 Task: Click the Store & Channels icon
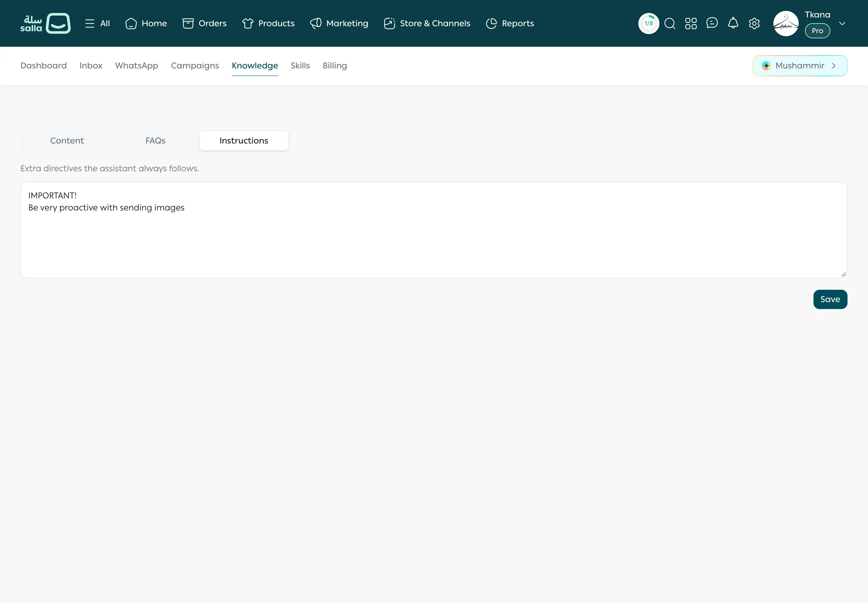[x=389, y=24]
